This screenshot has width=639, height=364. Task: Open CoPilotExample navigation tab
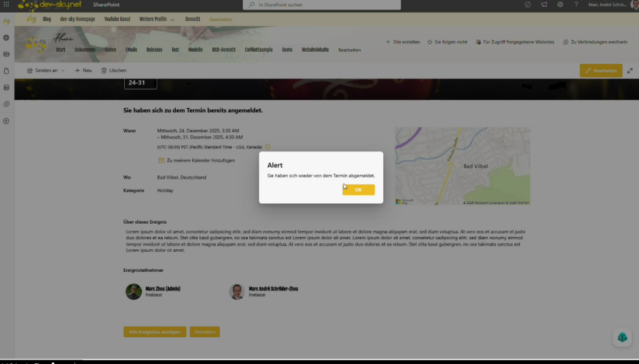pyautogui.click(x=259, y=50)
